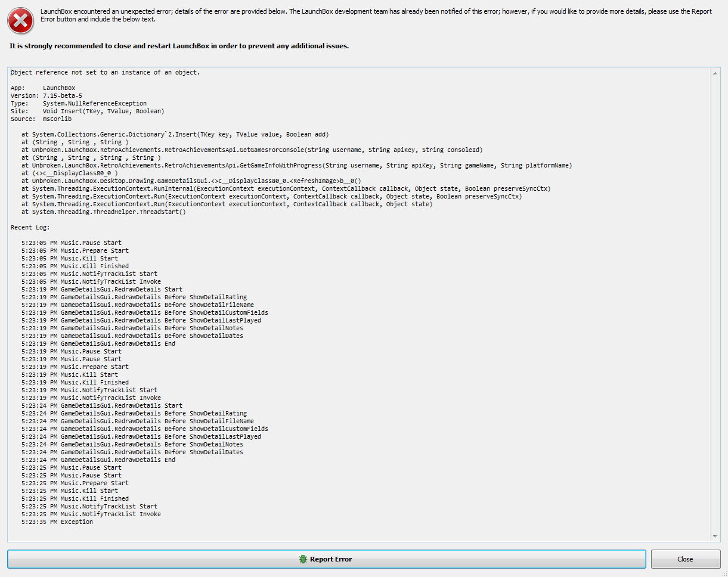Click the GetGameInfoWithProgress stack trace line
728x577 pixels.
click(297, 165)
